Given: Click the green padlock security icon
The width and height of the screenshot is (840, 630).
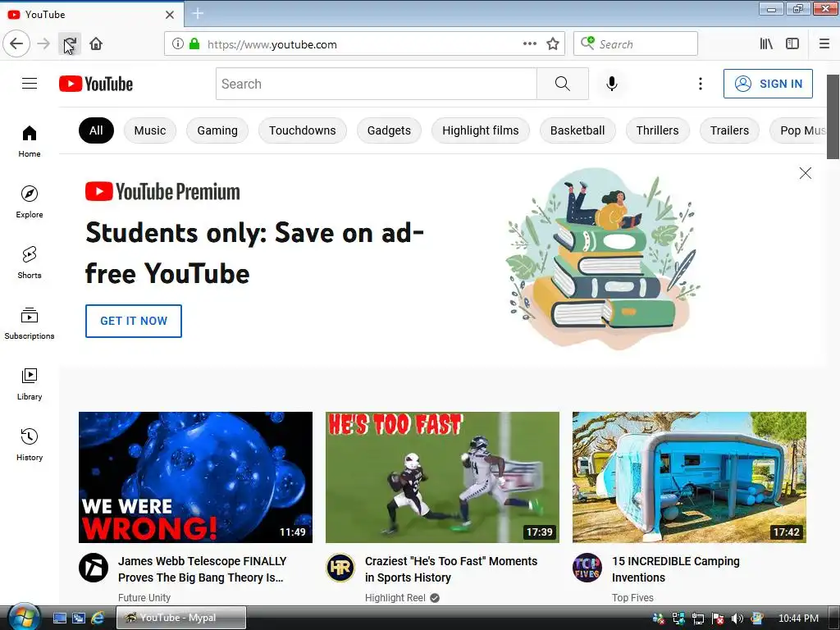Looking at the screenshot, I should click(x=194, y=44).
